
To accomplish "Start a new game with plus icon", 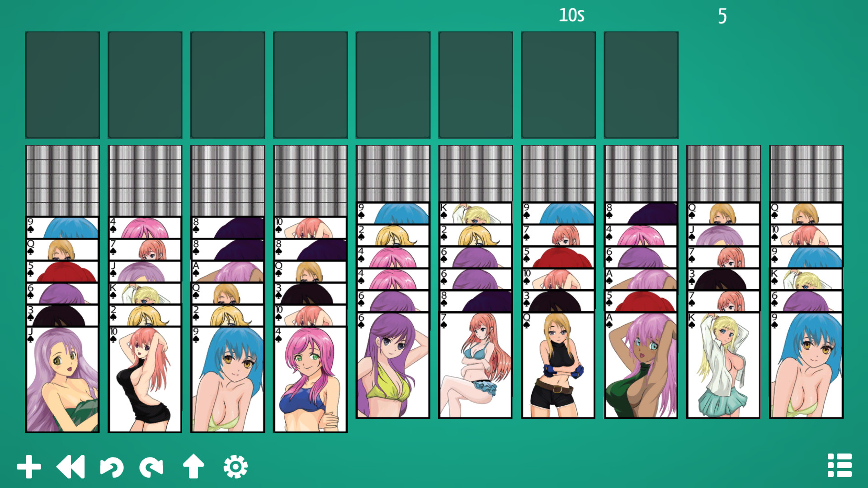I will click(x=29, y=467).
